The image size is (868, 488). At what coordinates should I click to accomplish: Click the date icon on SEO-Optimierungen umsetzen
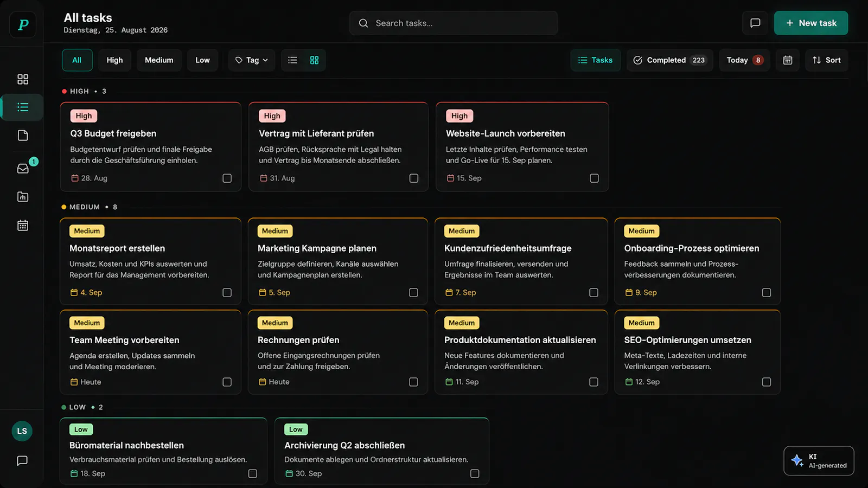(x=629, y=382)
